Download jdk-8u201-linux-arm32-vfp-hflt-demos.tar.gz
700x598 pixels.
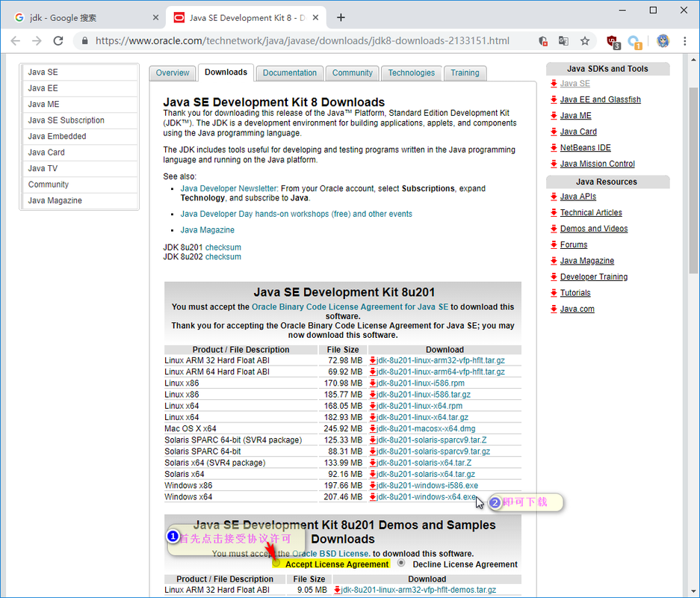click(418, 590)
